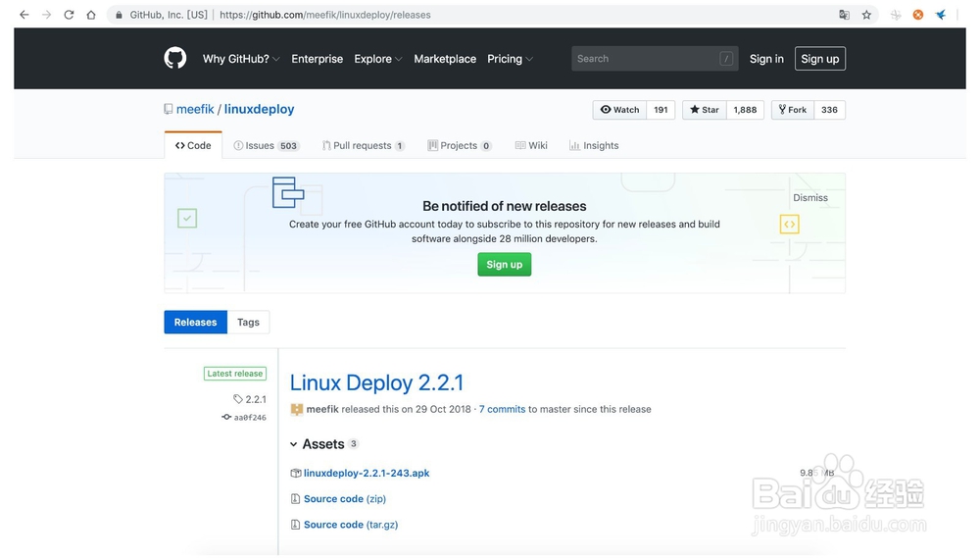
Task: Click the package icon beside linuxdeploy-2.2.1-243.apk
Action: click(296, 474)
